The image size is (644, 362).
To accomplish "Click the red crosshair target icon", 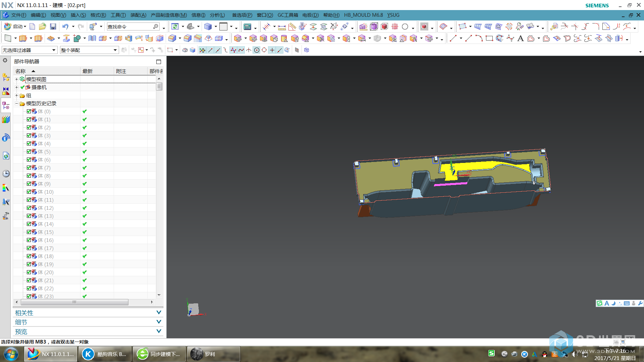I will click(x=394, y=27).
